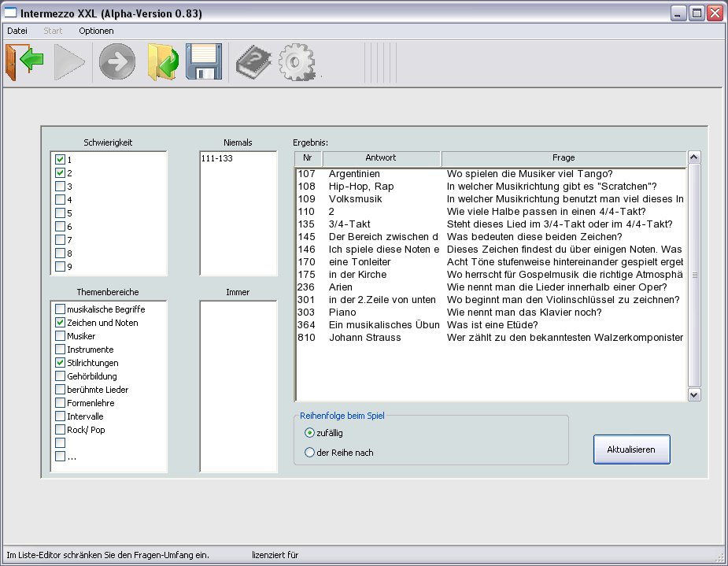
Task: Click the exit door icon with green arrow
Action: 24,61
